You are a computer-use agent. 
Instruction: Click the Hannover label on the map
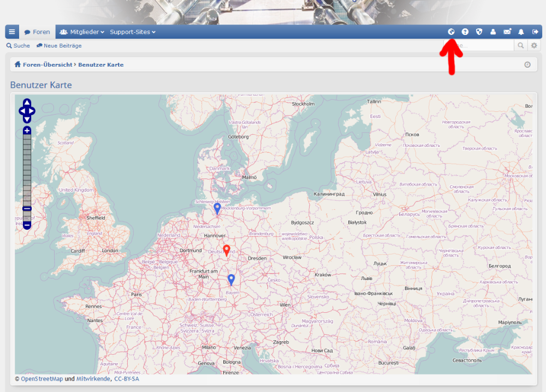click(215, 236)
